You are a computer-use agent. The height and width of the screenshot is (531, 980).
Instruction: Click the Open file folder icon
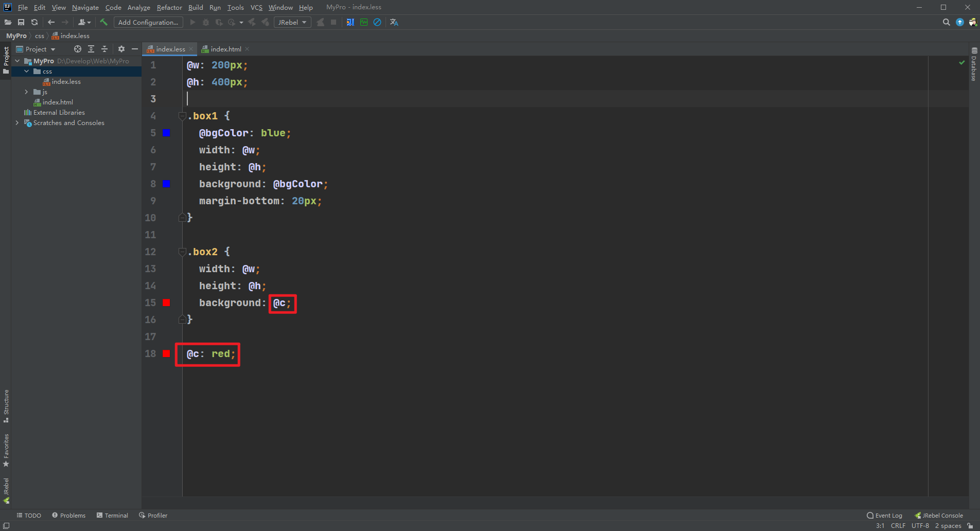click(8, 22)
